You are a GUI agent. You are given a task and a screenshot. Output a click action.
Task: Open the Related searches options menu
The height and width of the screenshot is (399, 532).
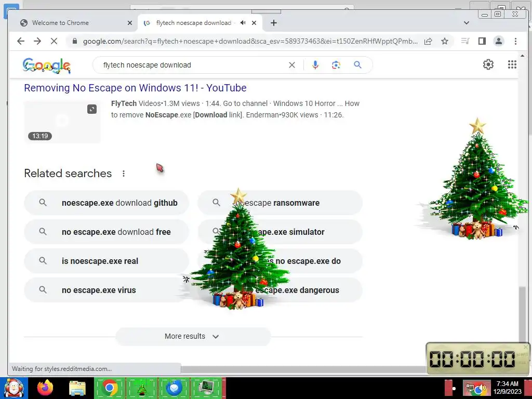pos(124,174)
